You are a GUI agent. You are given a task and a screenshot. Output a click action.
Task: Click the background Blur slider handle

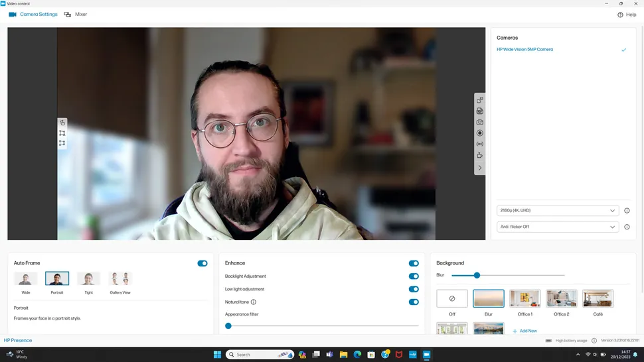coord(477,275)
